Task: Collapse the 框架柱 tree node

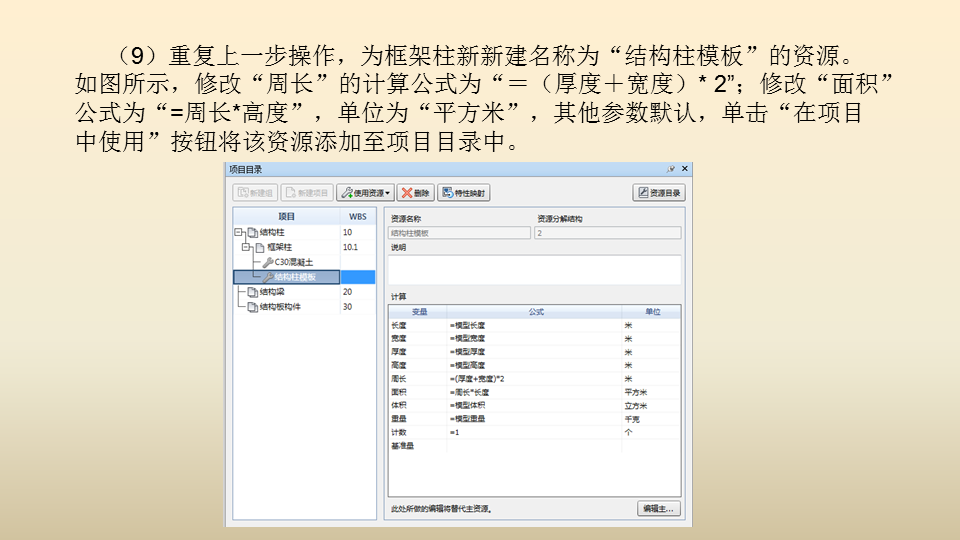Action: 246,247
